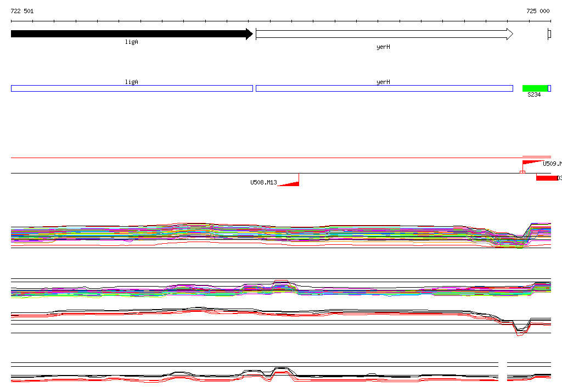Click the double red line above U509
Screen dimensions: 562x392
click(536, 157)
